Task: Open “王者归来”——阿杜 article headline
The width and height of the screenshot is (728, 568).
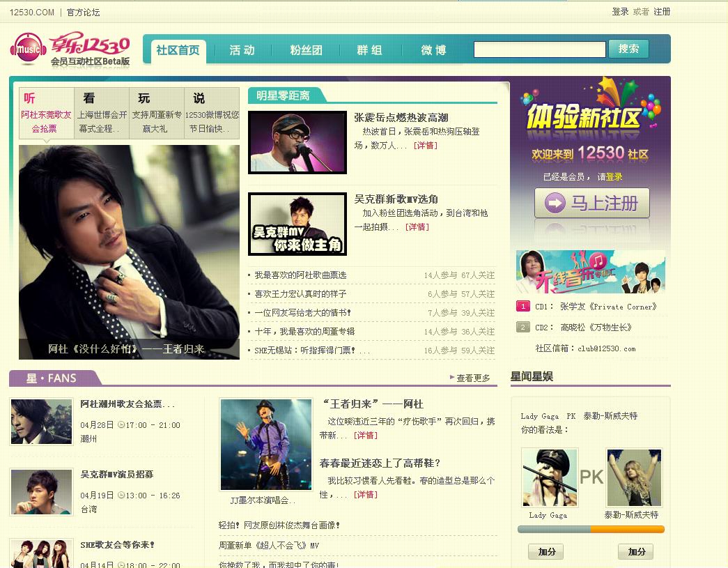Action: (373, 404)
